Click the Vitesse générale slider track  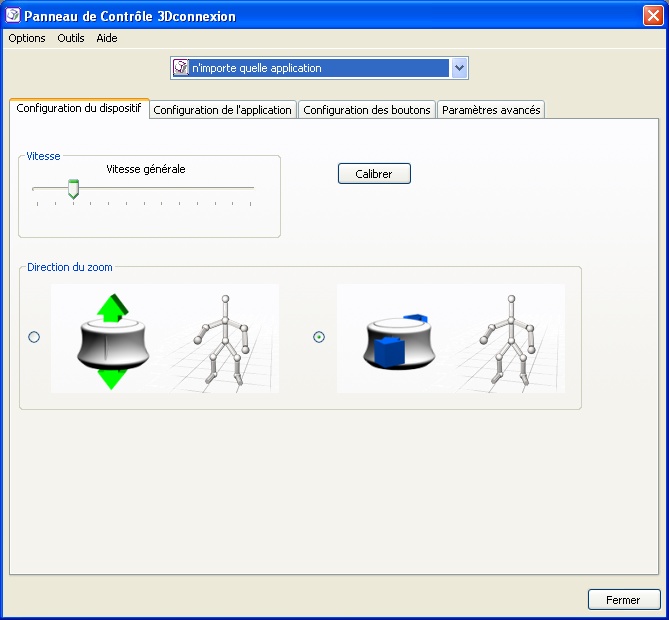(143, 188)
